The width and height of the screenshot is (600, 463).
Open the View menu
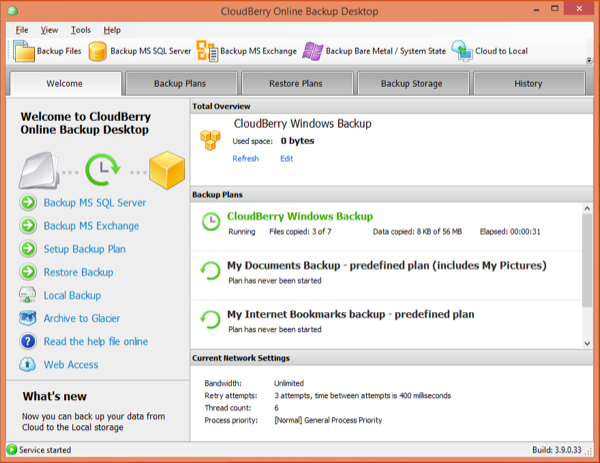pyautogui.click(x=49, y=30)
